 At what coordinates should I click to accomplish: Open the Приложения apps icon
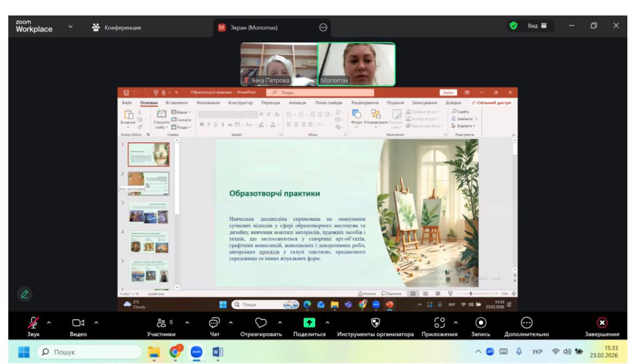click(x=440, y=323)
